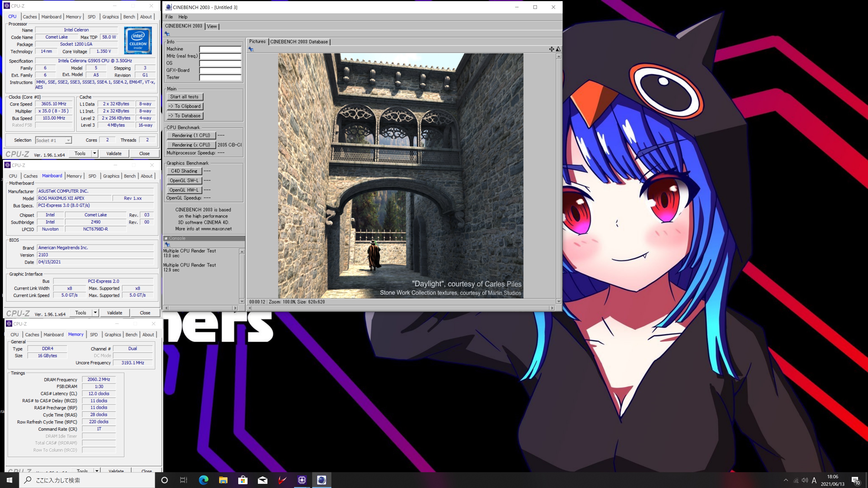
Task: Toggle IME input mode A indicator
Action: click(x=814, y=480)
